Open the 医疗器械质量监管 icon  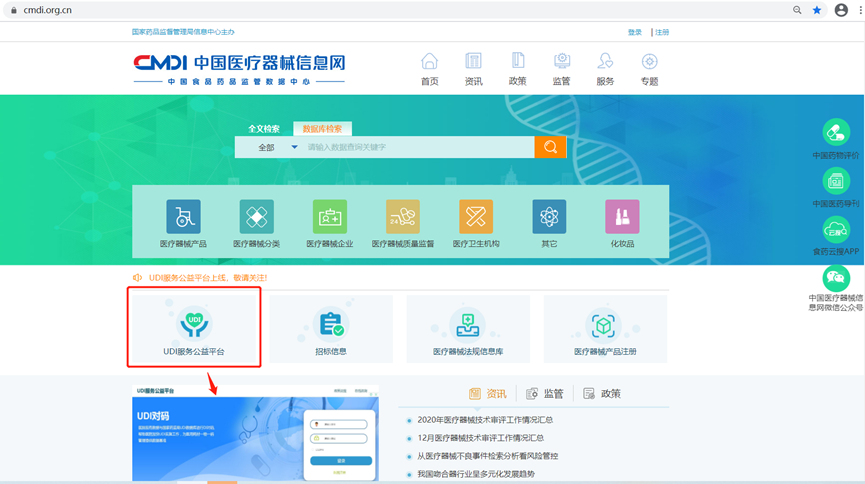point(403,217)
